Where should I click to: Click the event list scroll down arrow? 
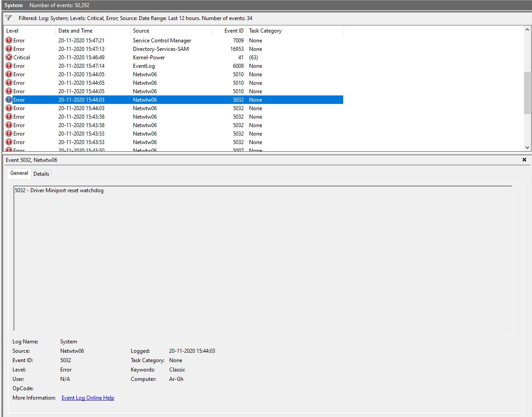coord(527,148)
